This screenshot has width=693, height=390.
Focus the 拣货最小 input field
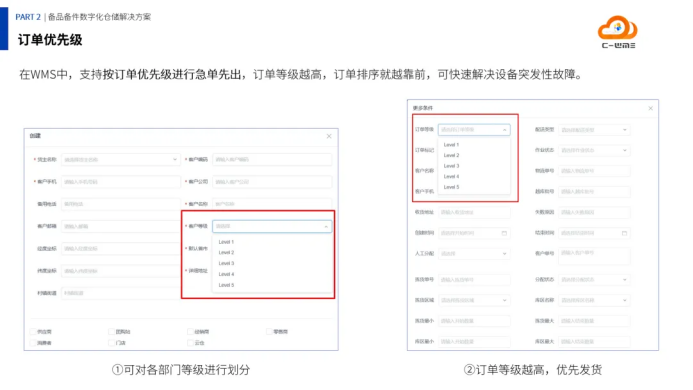(474, 321)
